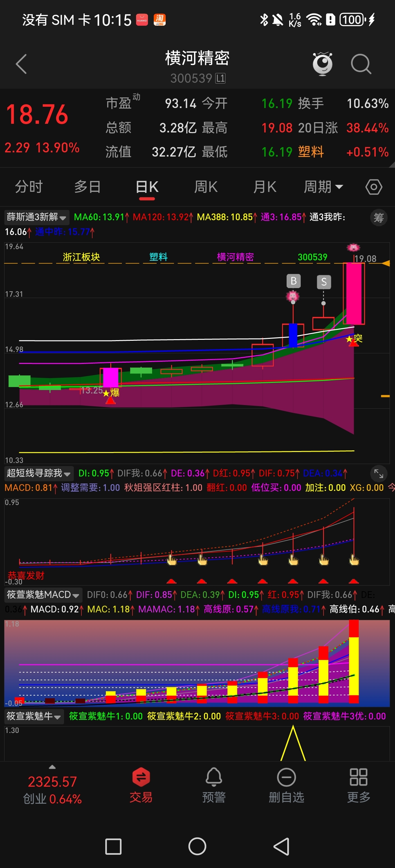
Task: Tap the MA60: 13.91 value
Action: (x=101, y=217)
